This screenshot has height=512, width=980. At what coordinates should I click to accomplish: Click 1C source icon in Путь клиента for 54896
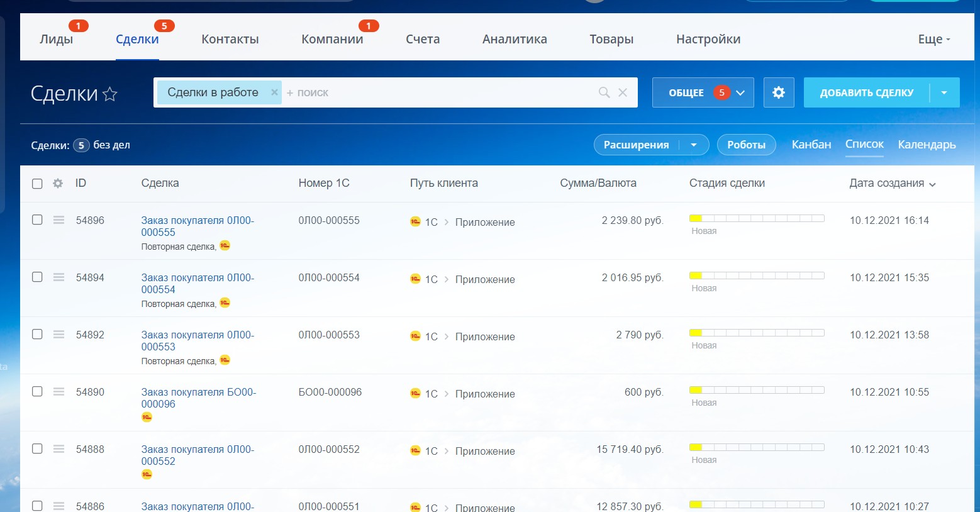[415, 221]
